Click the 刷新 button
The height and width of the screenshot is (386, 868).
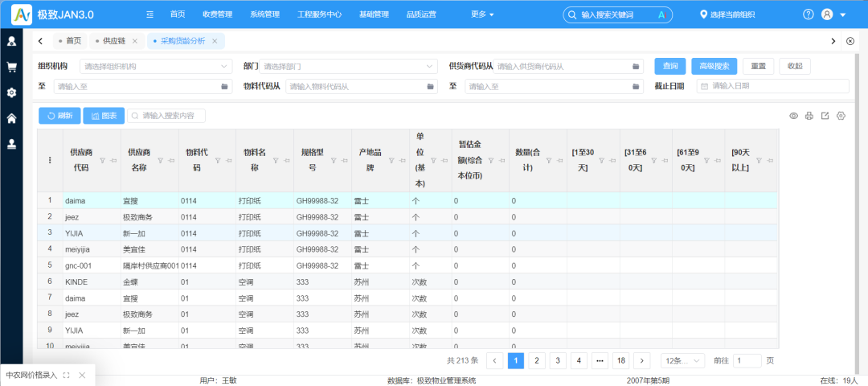point(59,116)
